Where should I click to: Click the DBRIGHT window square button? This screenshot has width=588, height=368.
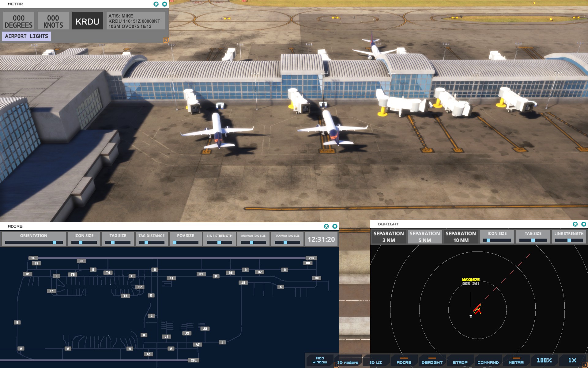coord(584,224)
